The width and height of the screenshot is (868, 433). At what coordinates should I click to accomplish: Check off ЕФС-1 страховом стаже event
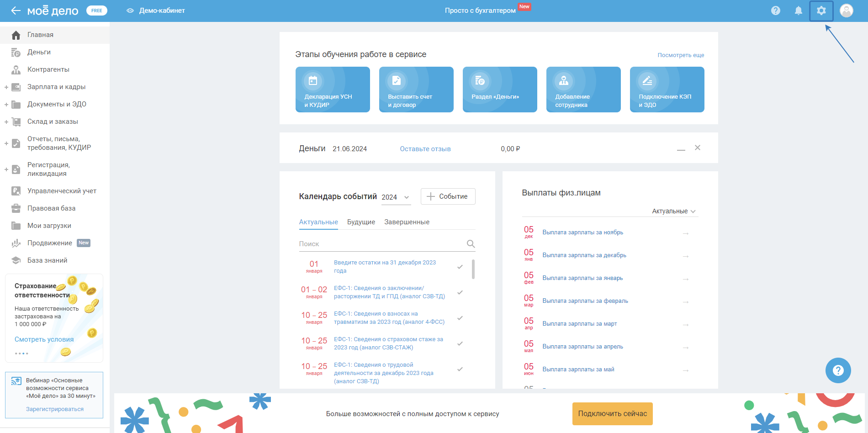(x=460, y=343)
